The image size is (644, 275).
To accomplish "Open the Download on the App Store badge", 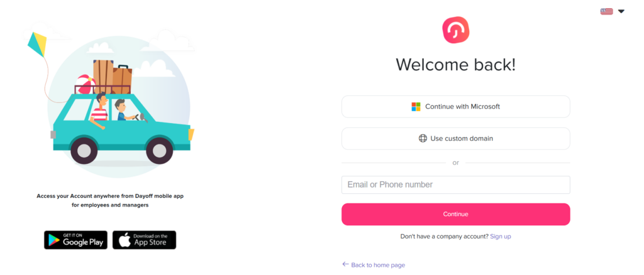I will click(x=144, y=240).
